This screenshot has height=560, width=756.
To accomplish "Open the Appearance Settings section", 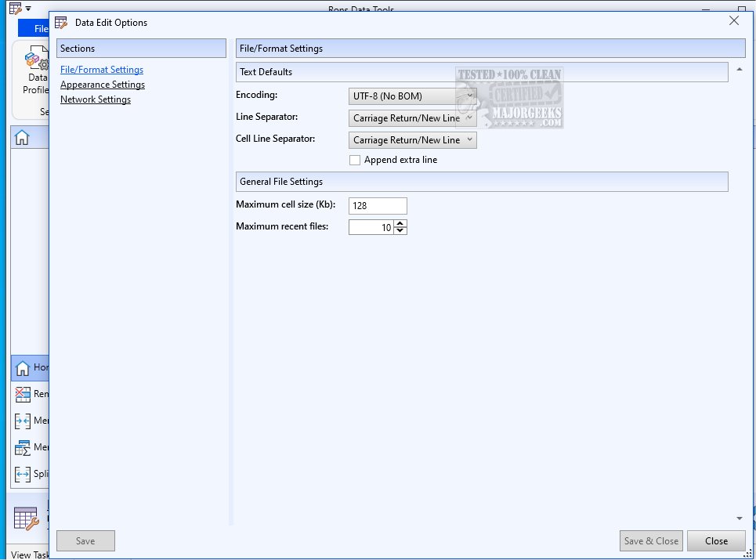I will pos(102,85).
